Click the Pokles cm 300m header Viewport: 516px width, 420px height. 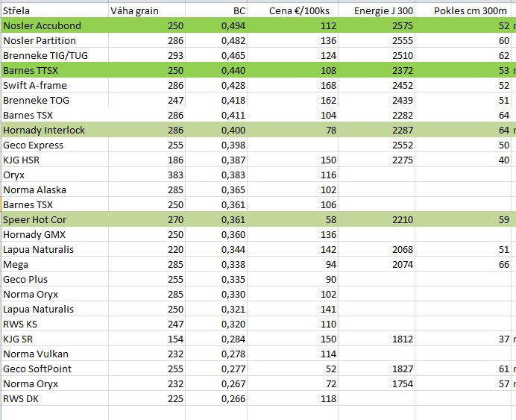(x=465, y=10)
